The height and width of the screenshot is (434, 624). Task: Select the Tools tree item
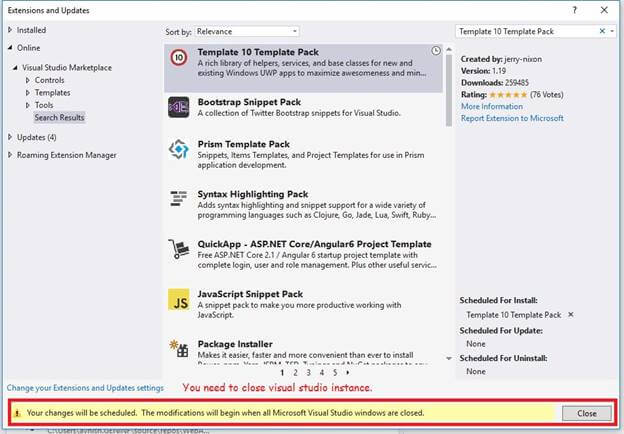pyautogui.click(x=44, y=105)
